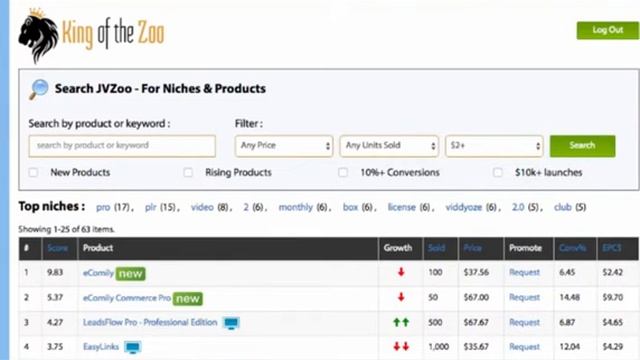The image size is (640, 360).
Task: Open the plr niche link
Action: pos(151,207)
